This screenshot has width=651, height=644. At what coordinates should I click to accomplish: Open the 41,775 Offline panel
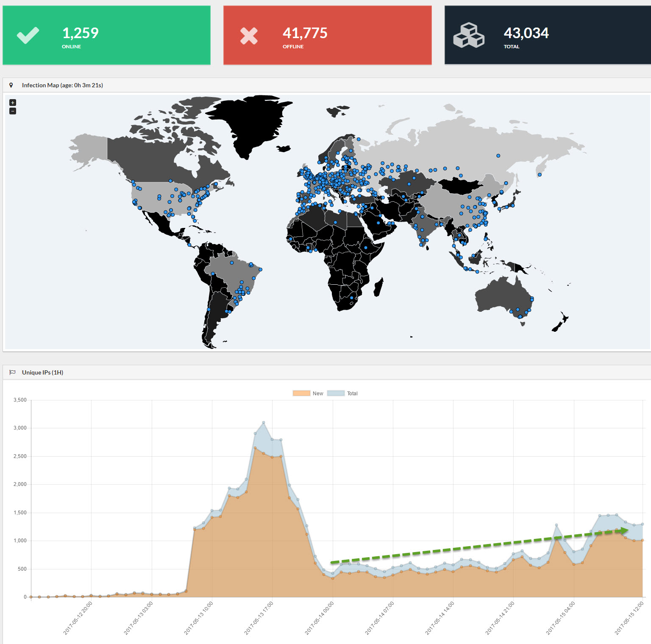[328, 35]
